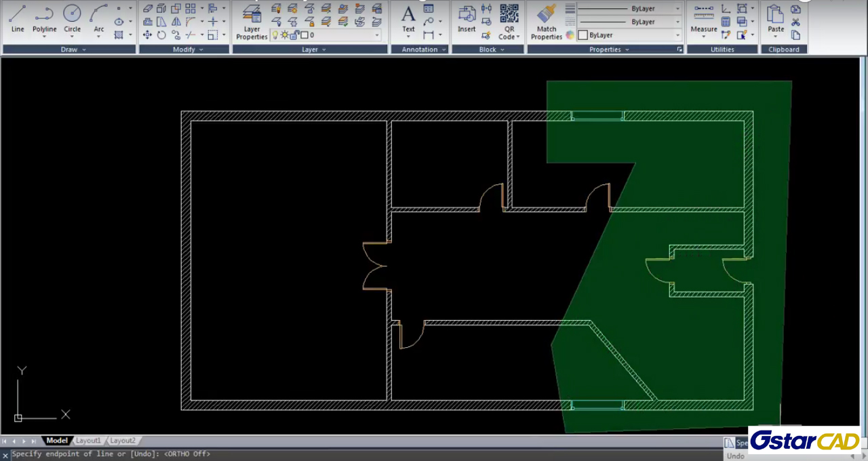This screenshot has height=461, width=868.
Task: Click the ByLayer color swatch box
Action: pyautogui.click(x=583, y=35)
